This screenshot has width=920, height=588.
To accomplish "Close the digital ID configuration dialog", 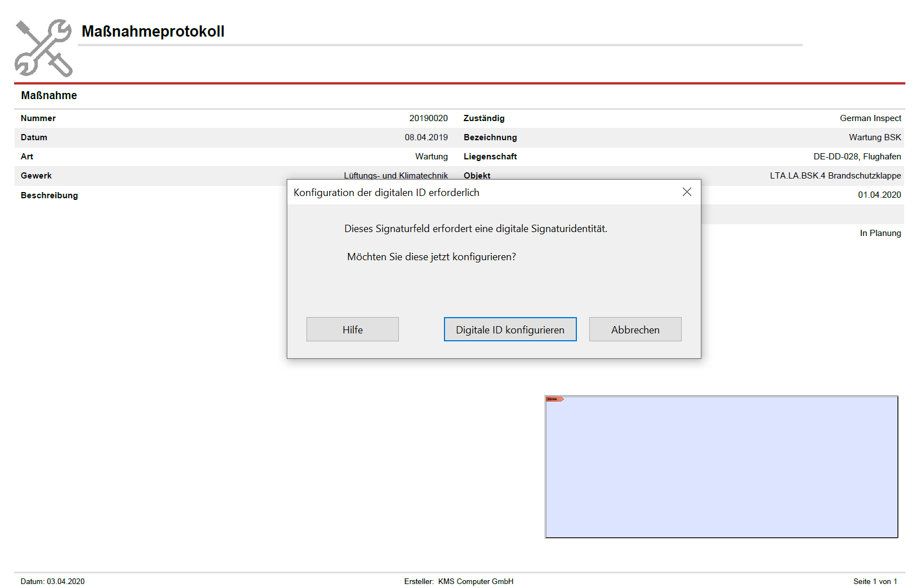I will coord(687,192).
